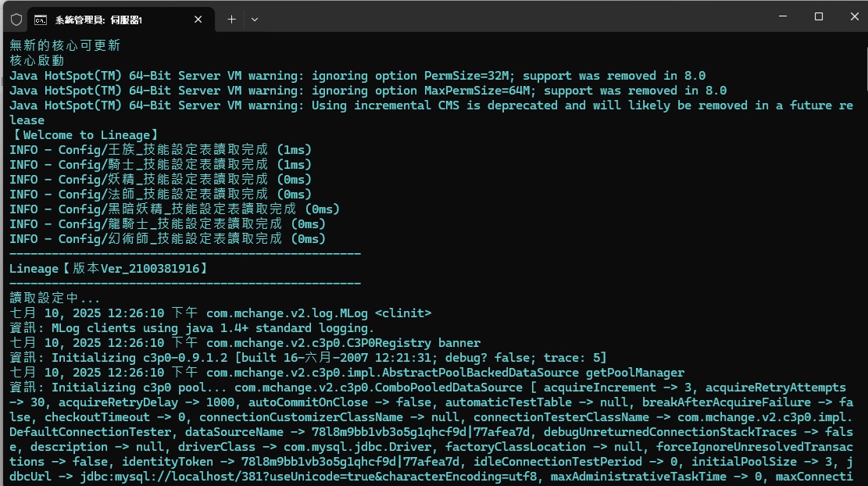The image size is (868, 486).
Task: Click the Config/法師 skill table line
Action: click(160, 195)
